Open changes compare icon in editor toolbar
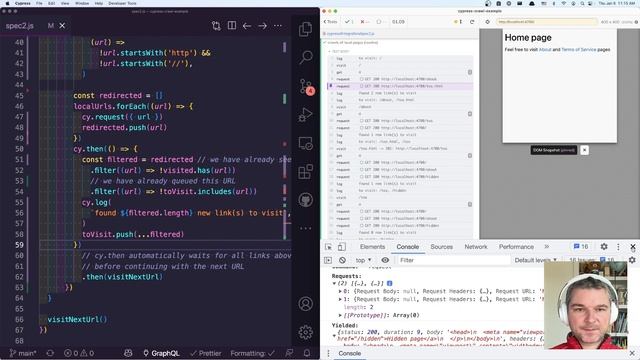Image resolution: width=640 pixels, height=360 pixels. (216, 26)
